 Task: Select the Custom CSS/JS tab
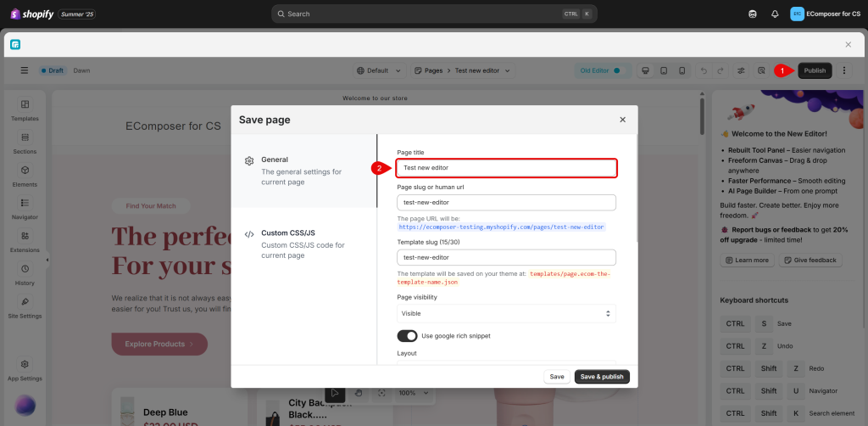coord(304,244)
